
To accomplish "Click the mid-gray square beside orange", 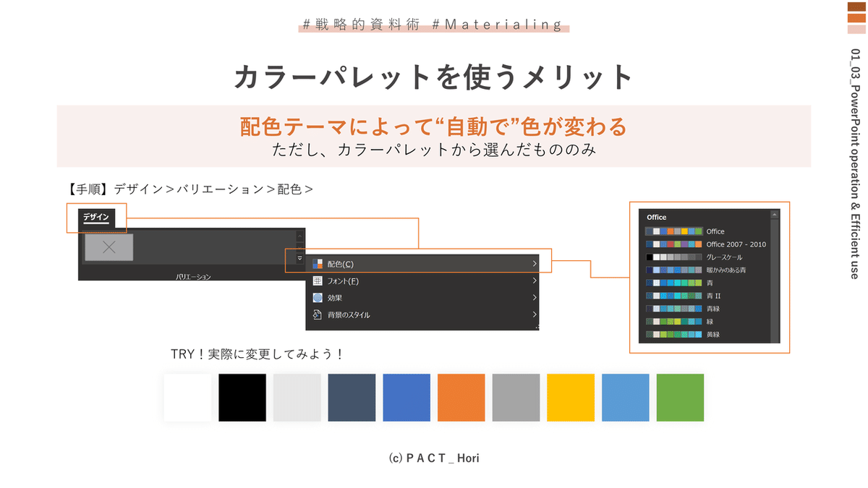I will 516,398.
